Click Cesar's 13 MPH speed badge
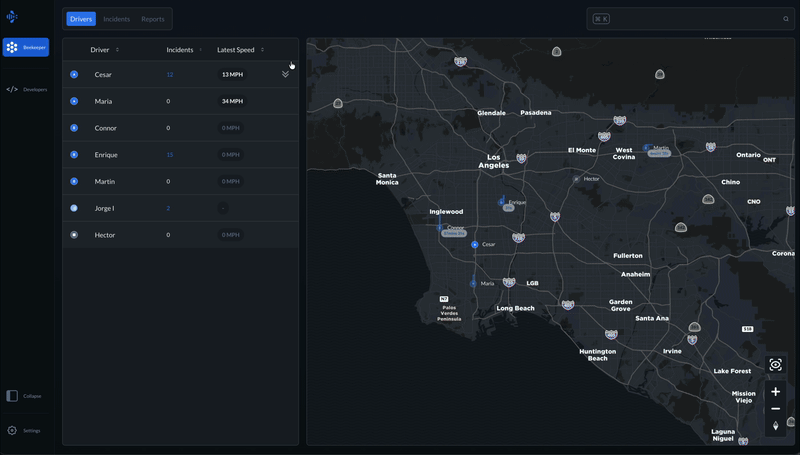The image size is (800, 455). 232,74
